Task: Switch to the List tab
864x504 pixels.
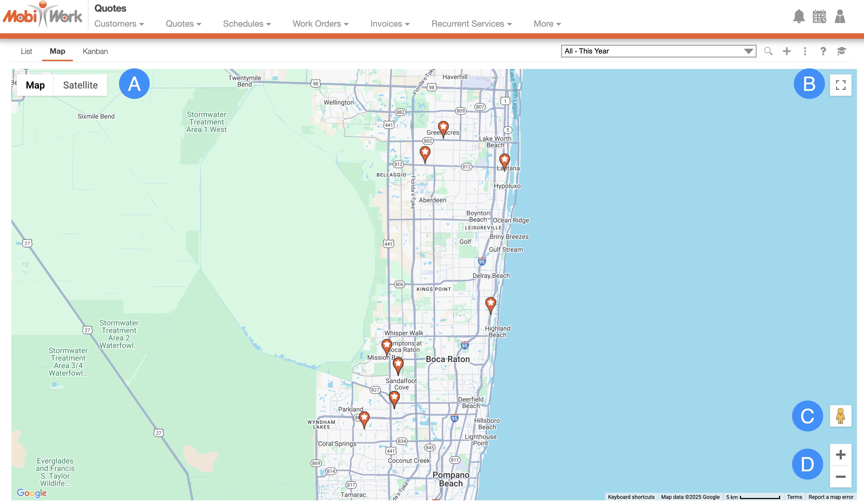Action: tap(26, 51)
